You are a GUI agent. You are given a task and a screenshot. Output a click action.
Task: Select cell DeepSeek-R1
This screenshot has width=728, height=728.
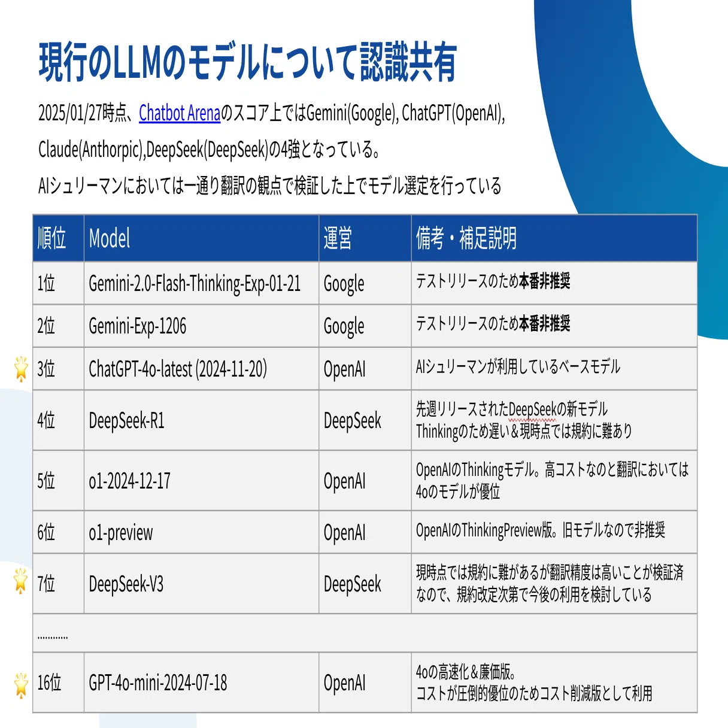pyautogui.click(x=201, y=420)
